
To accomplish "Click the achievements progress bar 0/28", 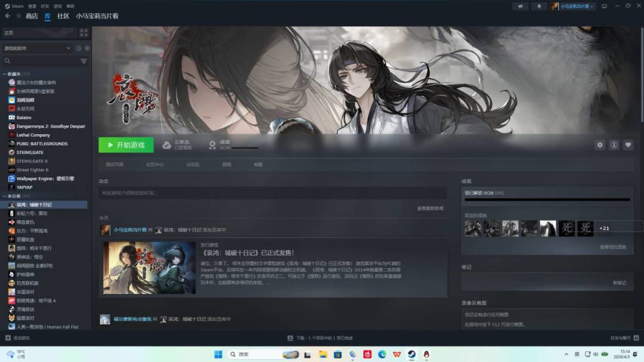I will tap(547, 200).
